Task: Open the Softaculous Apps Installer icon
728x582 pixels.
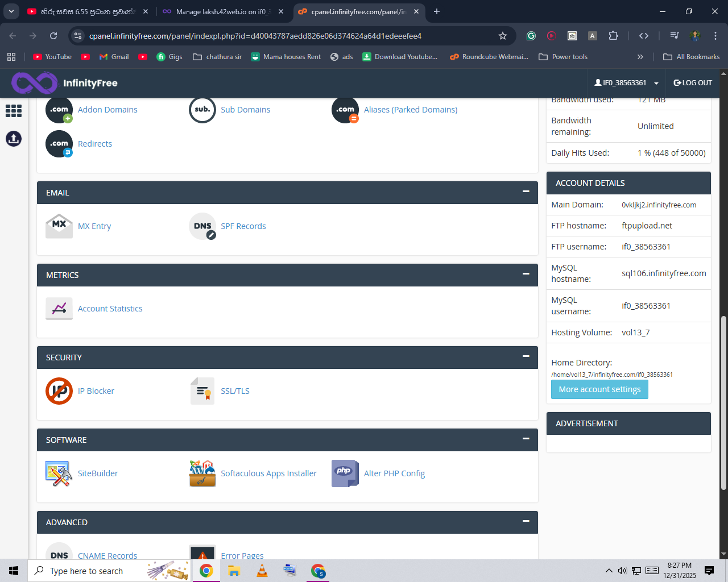Action: 202,473
